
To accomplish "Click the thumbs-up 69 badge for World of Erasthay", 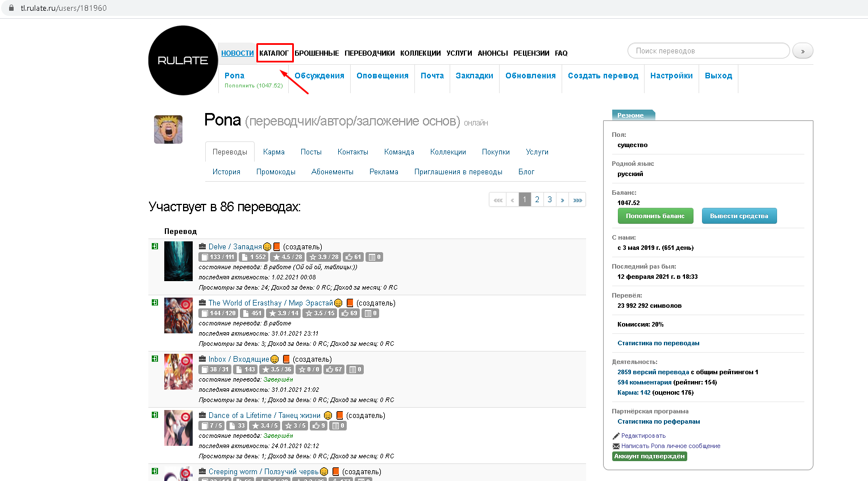I will pos(350,313).
